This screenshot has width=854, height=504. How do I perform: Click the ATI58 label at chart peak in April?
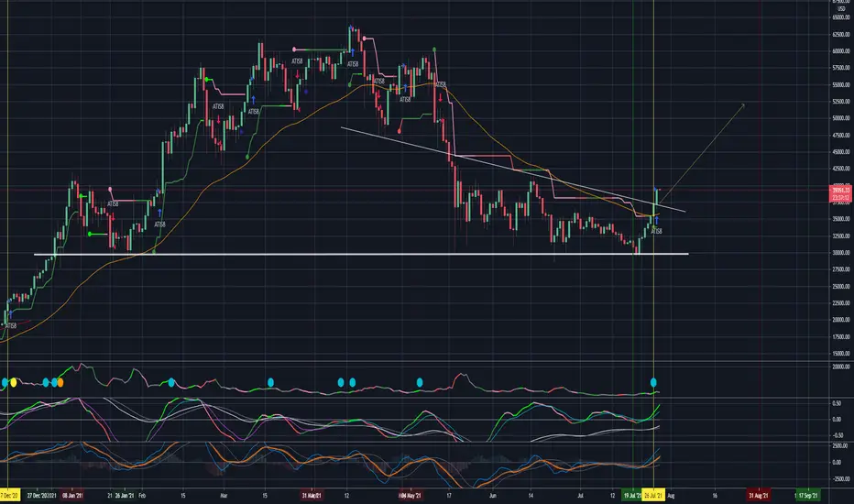click(353, 64)
